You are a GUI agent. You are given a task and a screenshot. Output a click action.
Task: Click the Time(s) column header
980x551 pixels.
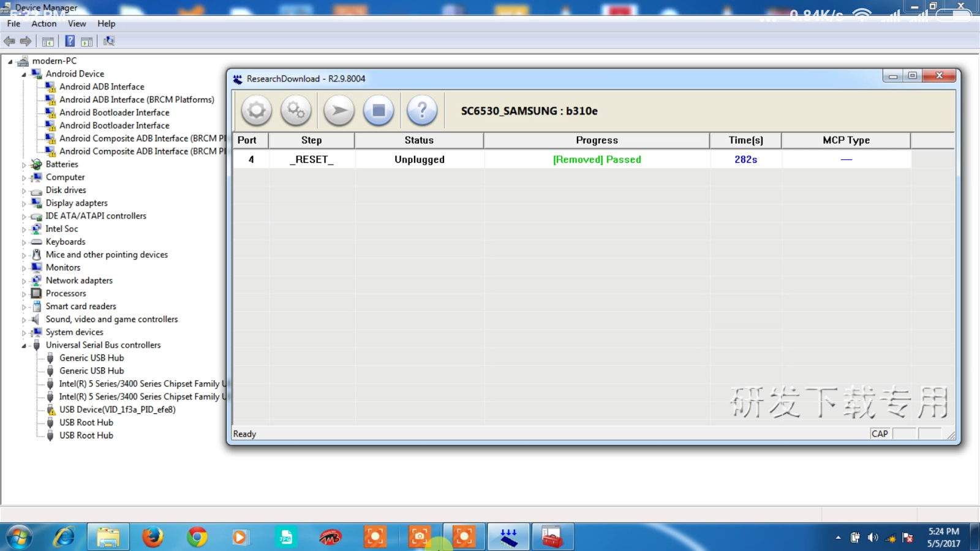coord(745,140)
